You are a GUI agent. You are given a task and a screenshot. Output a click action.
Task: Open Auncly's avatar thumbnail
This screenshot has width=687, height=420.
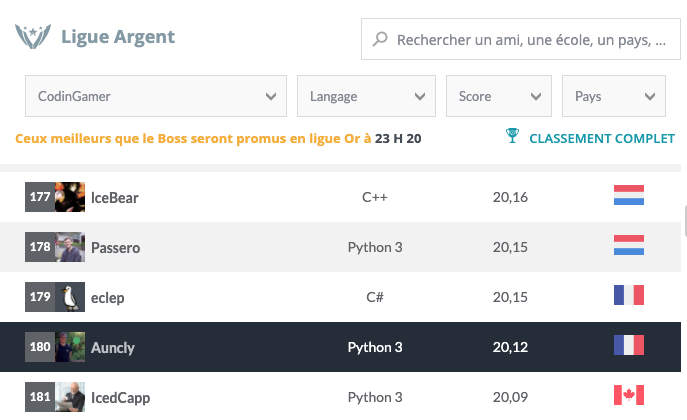point(70,347)
